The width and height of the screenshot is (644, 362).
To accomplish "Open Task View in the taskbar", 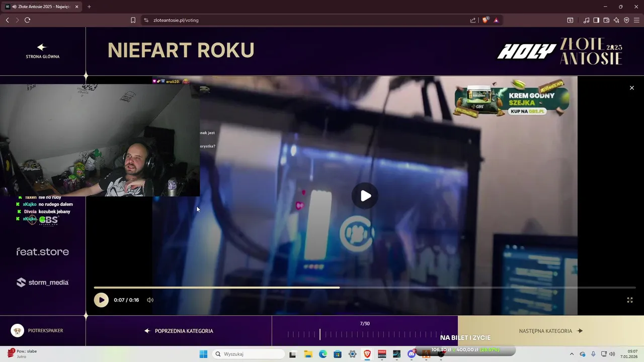I will tap(292, 354).
